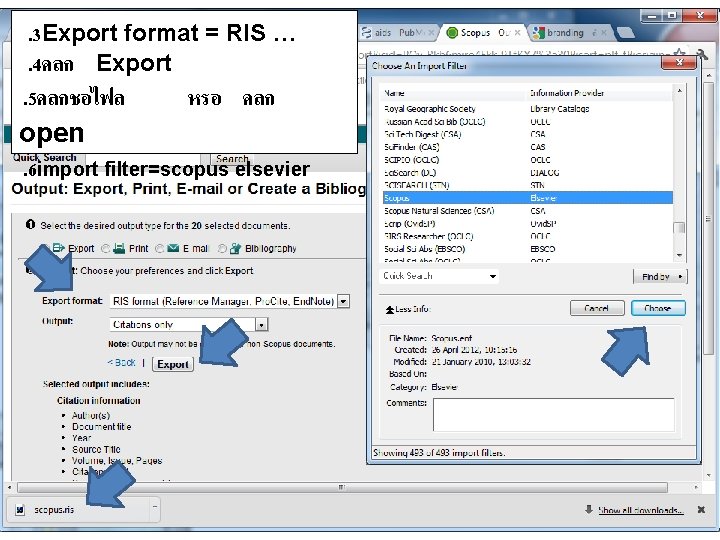Click the Less Info up-arrow icon

click(x=389, y=309)
